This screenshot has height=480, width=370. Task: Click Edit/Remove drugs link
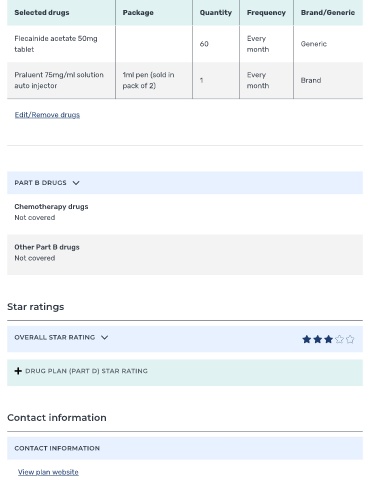pos(47,115)
